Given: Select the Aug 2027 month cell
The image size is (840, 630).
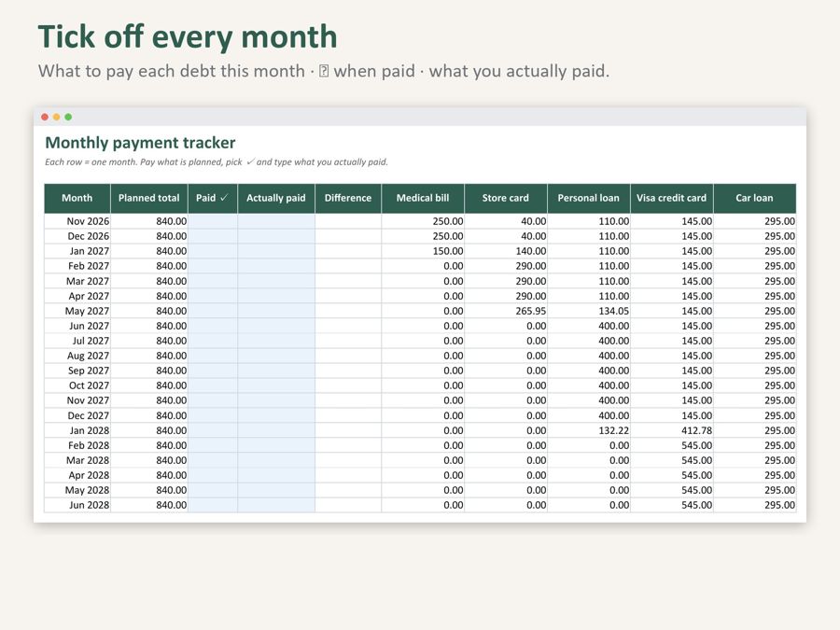Looking at the screenshot, I should tap(77, 356).
